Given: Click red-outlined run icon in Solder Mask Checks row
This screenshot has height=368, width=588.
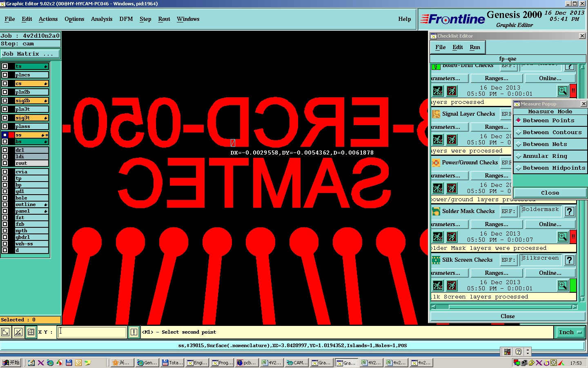Looking at the screenshot, I should (x=452, y=237).
